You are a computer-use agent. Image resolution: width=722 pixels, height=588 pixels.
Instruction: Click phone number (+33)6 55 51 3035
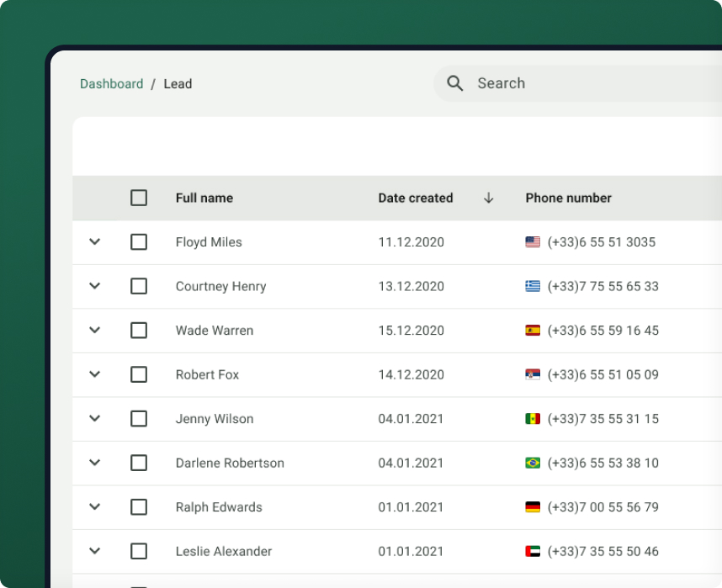602,242
